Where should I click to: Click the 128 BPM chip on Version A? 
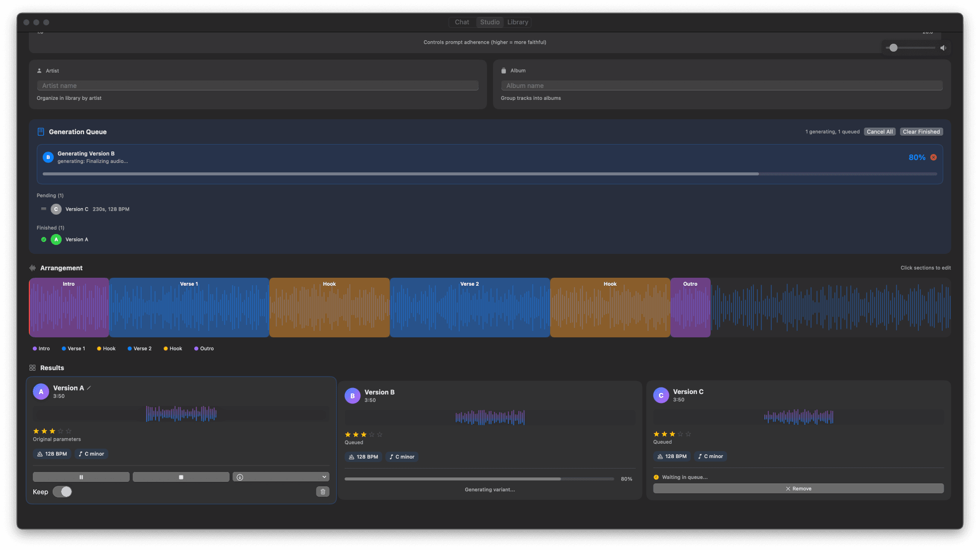[x=52, y=454]
